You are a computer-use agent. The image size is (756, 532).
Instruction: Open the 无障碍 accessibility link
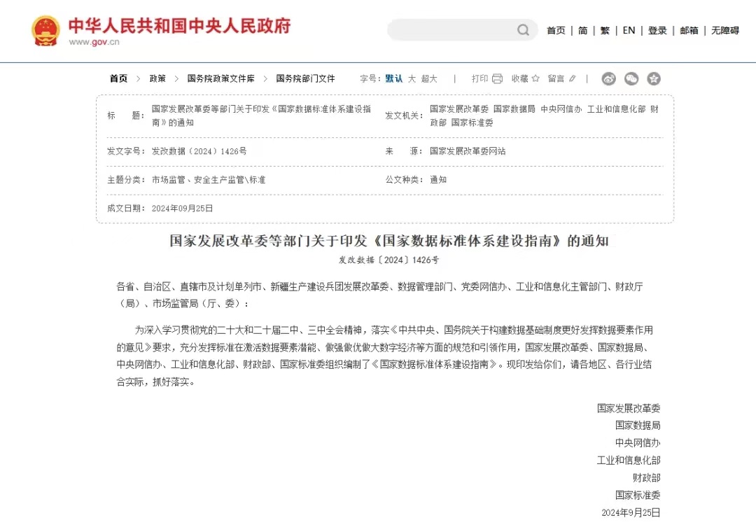[x=725, y=30]
